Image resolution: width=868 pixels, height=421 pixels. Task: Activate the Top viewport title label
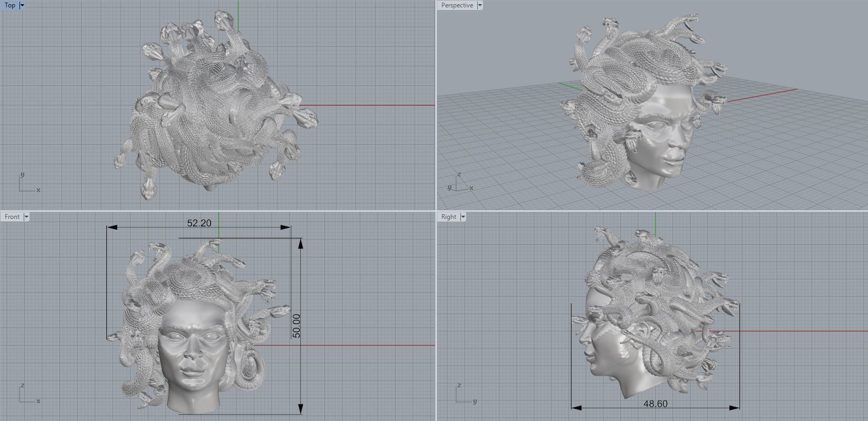10,5
